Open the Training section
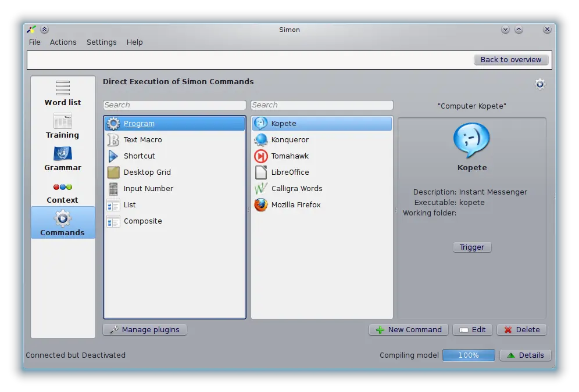Screen dimensions: 579x392 pyautogui.click(x=63, y=126)
